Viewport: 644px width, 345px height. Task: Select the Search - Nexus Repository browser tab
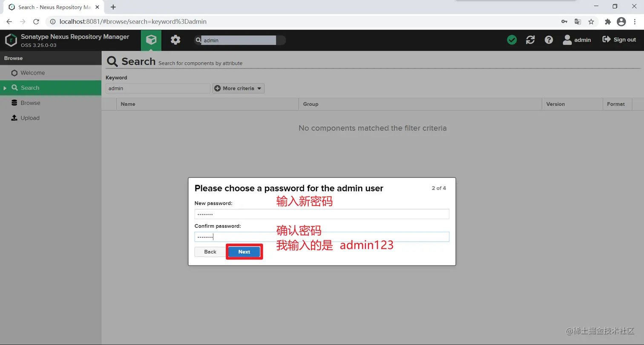pos(53,7)
